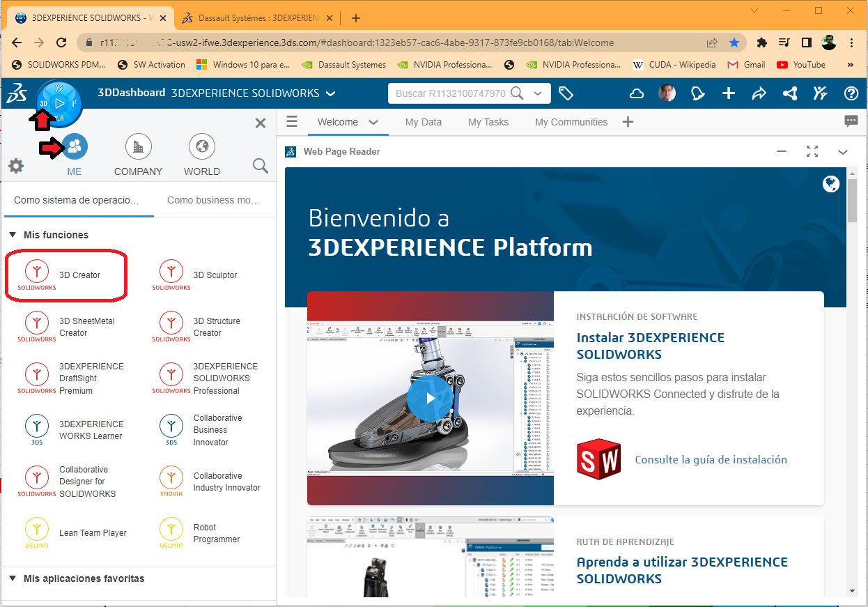Open the chat messages icon
This screenshot has height=607, width=868.
pyautogui.click(x=851, y=121)
